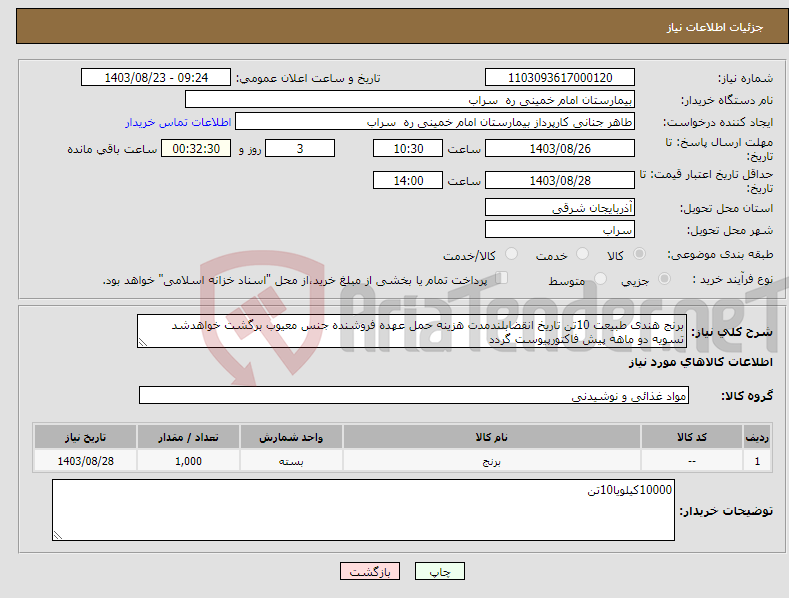Click the برنج item name cell
This screenshot has height=598, width=789.
pos(492,461)
